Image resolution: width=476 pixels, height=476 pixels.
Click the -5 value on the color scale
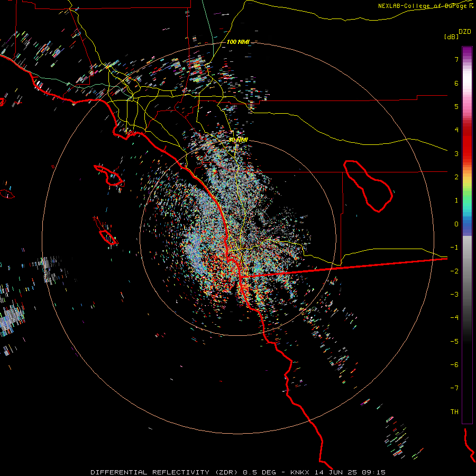click(454, 342)
